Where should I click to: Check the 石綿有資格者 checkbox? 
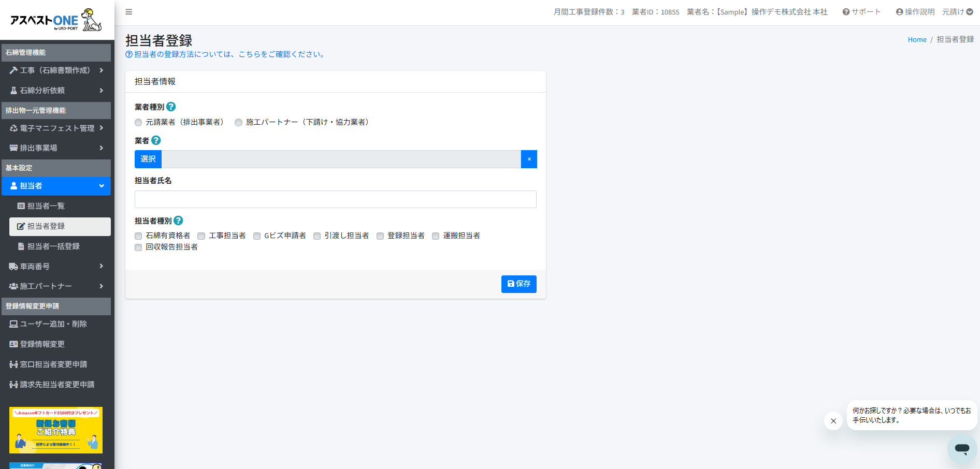[x=138, y=236]
